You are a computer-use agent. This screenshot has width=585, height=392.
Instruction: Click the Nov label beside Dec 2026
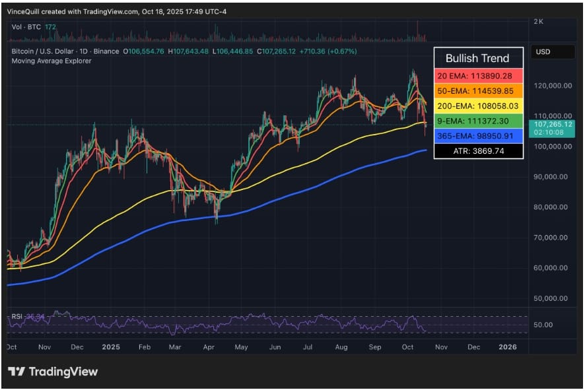click(441, 347)
